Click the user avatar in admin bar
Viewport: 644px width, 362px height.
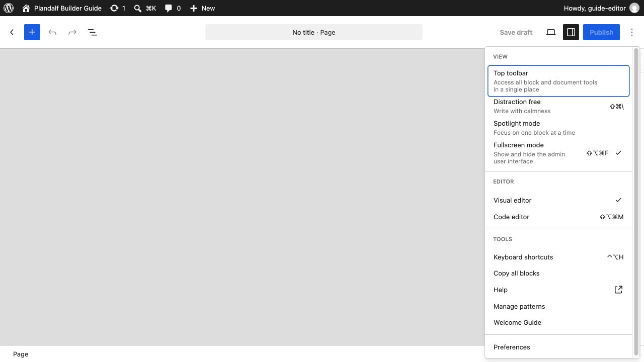point(634,8)
